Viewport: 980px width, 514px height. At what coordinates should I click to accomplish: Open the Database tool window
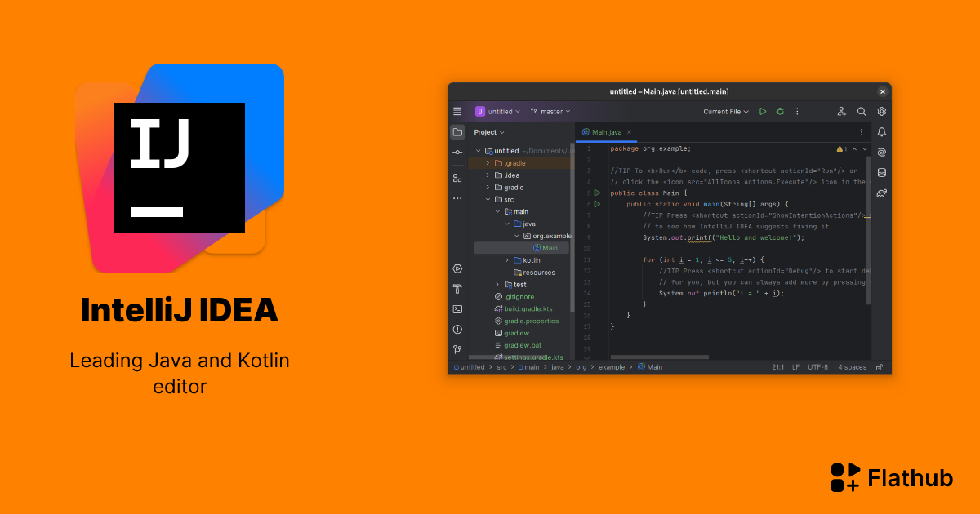pos(881,172)
